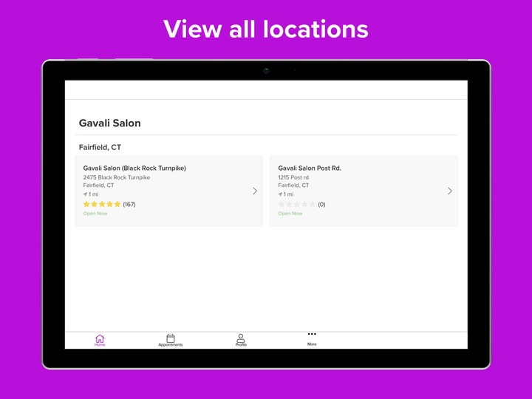Click the 1215 Post rd address
Viewport: 532px width, 399px height.
click(x=293, y=177)
